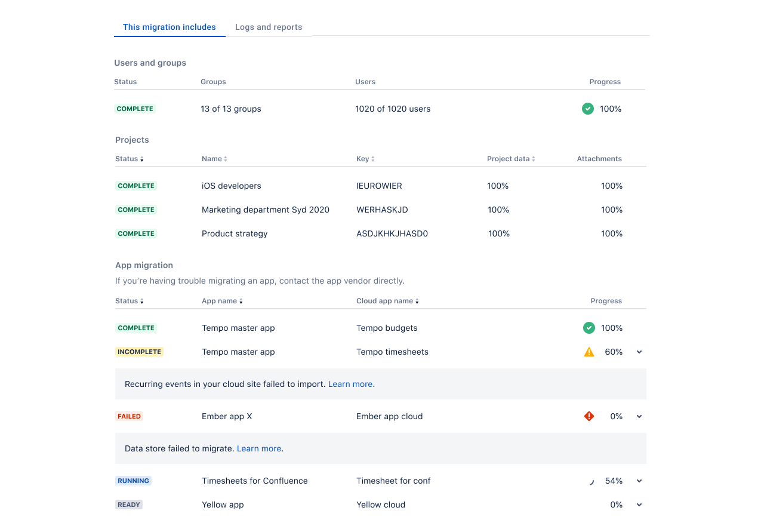764x532 pixels.
Task: Open Learn more link for data store failure
Action: 259,448
